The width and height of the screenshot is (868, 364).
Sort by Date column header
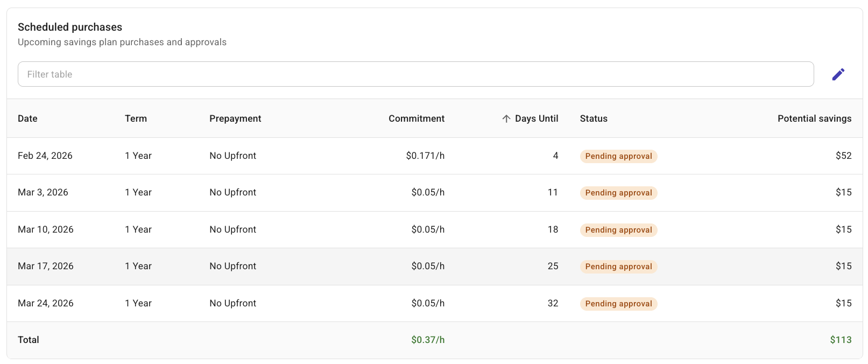[27, 118]
